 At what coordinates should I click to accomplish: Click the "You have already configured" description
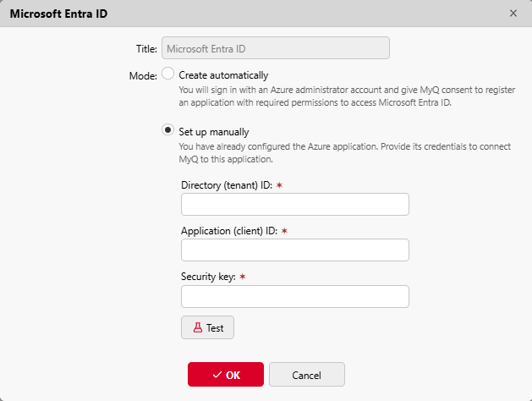(x=345, y=152)
